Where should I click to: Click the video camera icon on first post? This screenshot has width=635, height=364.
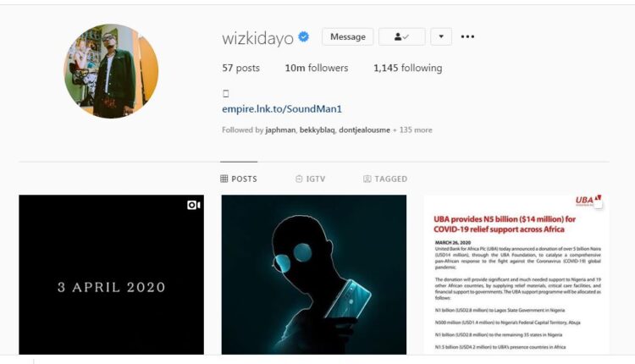[194, 206]
